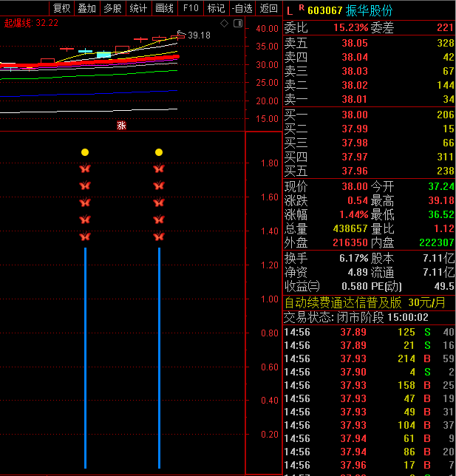
Task: Click the right yellow dot signal marker
Action: pyautogui.click(x=159, y=152)
